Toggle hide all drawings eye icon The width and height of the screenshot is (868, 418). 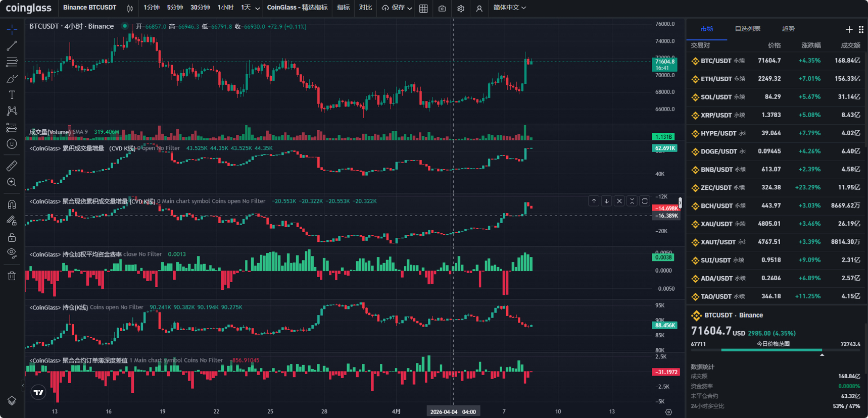pos(12,253)
